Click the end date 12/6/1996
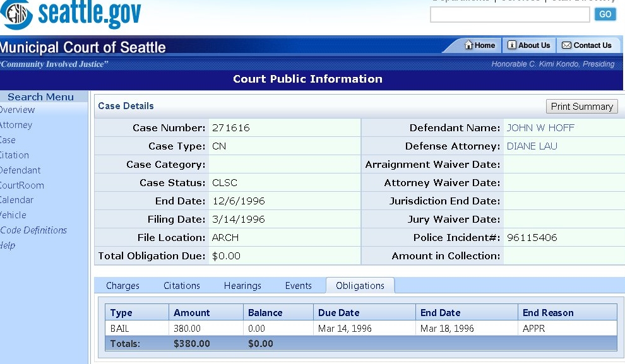The width and height of the screenshot is (625, 364). tap(239, 201)
